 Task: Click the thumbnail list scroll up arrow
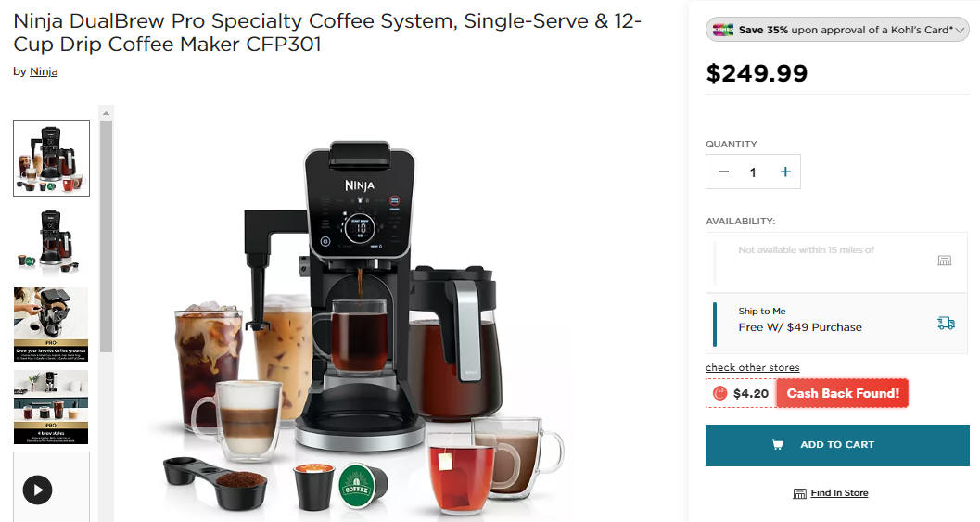[x=107, y=113]
